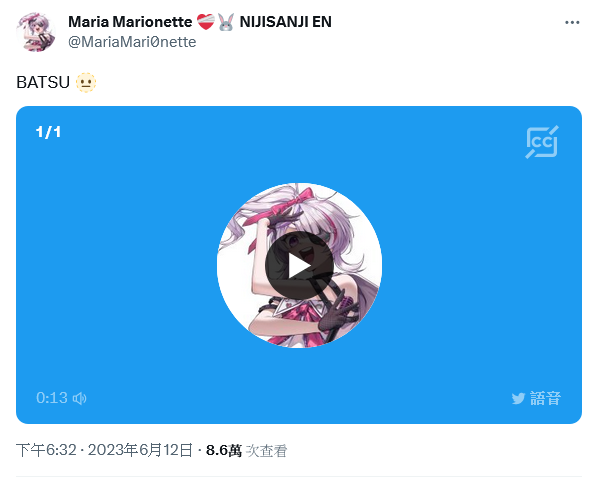Click the rabbit emoji beside the name
The height and width of the screenshot is (477, 598).
pyautogui.click(x=226, y=22)
